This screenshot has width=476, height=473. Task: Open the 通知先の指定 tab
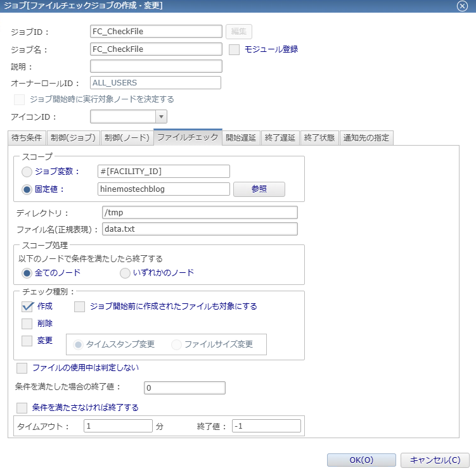(x=366, y=137)
